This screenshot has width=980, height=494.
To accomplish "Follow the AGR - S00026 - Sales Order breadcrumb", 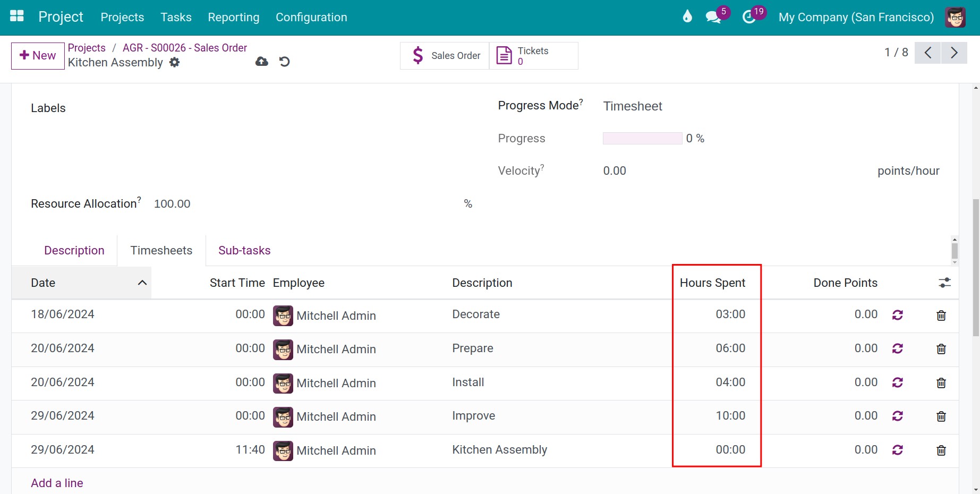I will coord(185,48).
